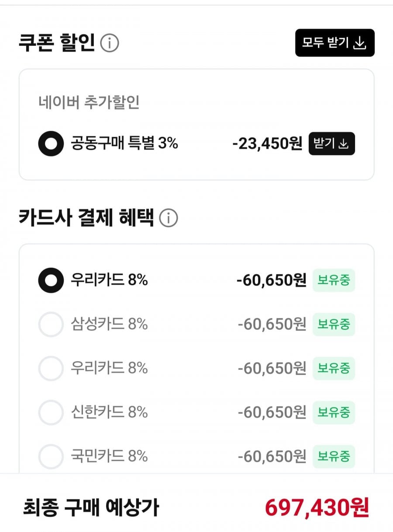
Task: Click the final price 697,430원
Action: pyautogui.click(x=317, y=507)
